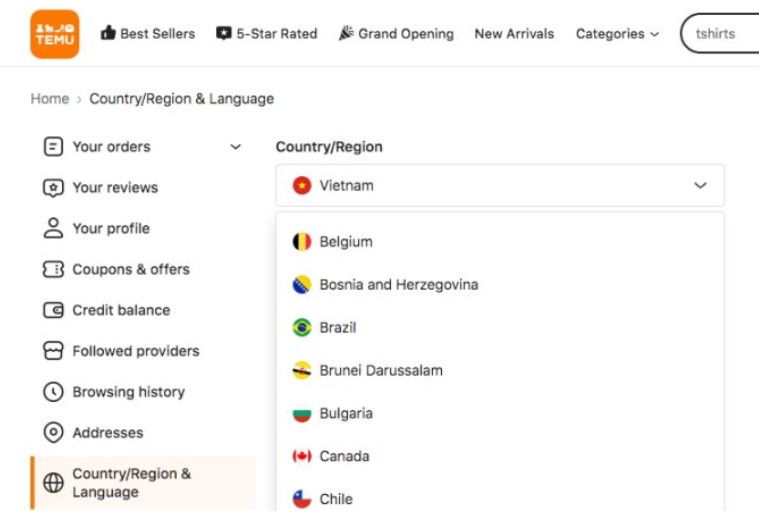Click the Your reviews sidebar icon
The image size is (759, 515).
tap(53, 188)
